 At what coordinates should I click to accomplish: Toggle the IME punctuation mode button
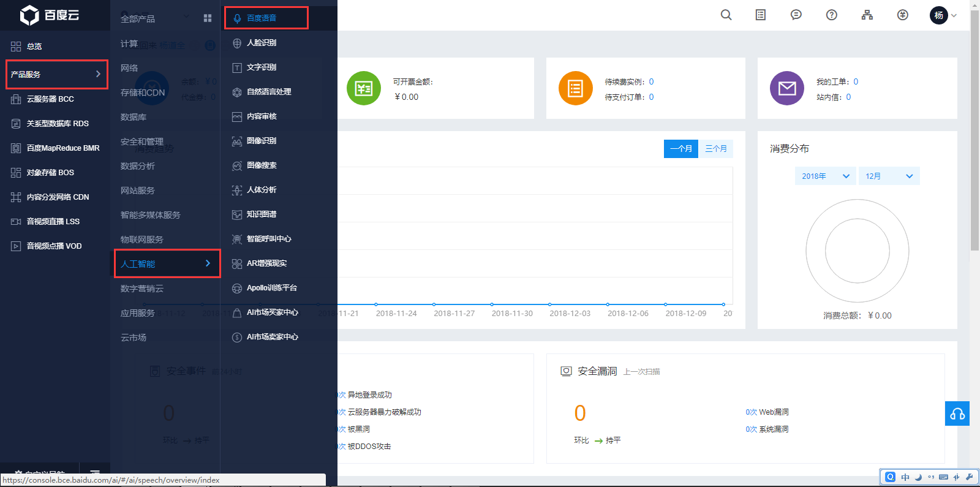931,477
